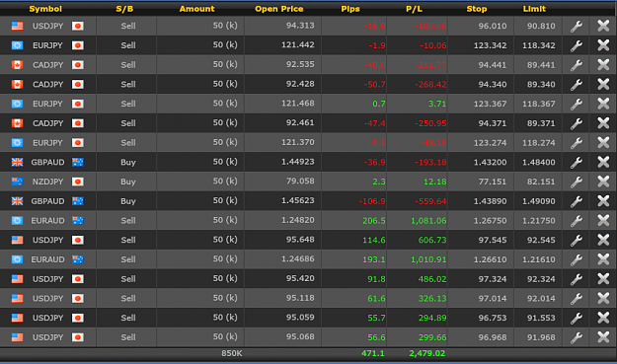617x364 pixels.
Task: Select pips value -106.9
Action: 372,201
